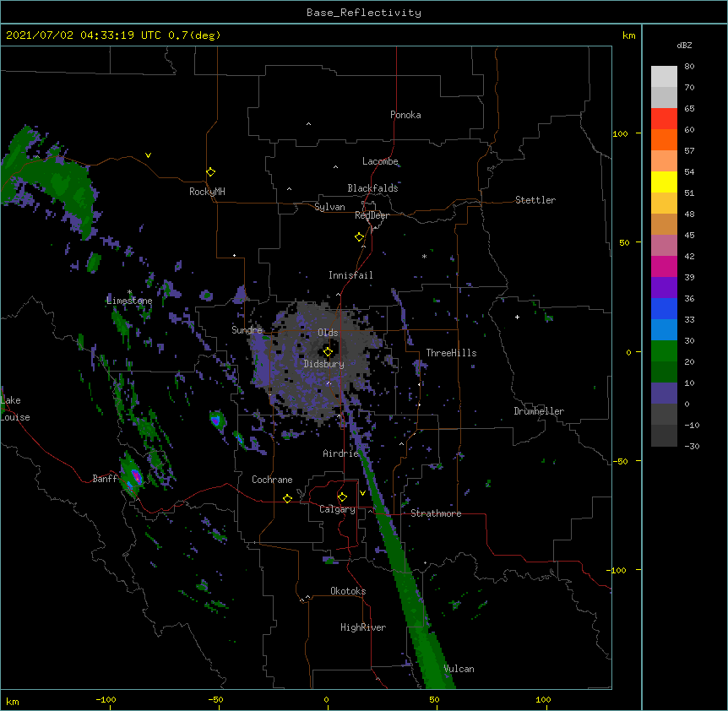Select the Blackfalds city label
The height and width of the screenshot is (711, 728).
[x=372, y=188]
